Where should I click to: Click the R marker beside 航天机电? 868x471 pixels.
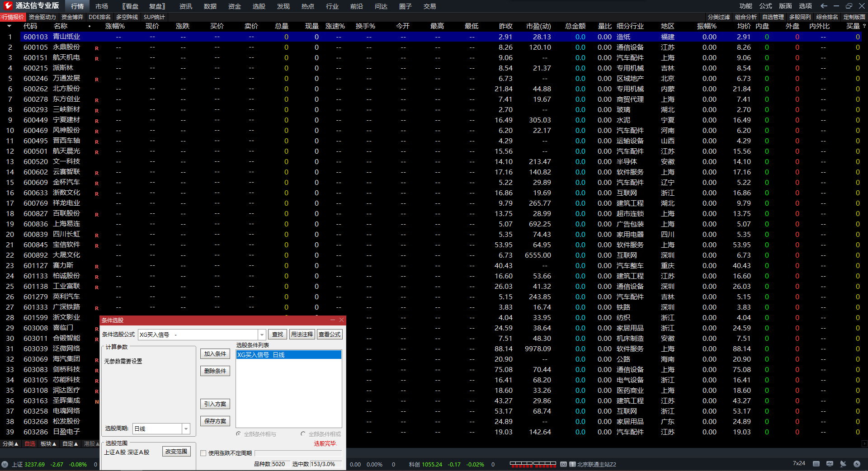[x=97, y=58]
